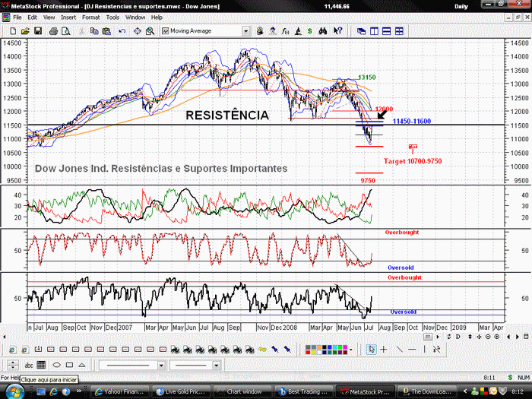Click the 'Target 10700-9750' chart label
Screen dimensions: 532x399
[413, 161]
